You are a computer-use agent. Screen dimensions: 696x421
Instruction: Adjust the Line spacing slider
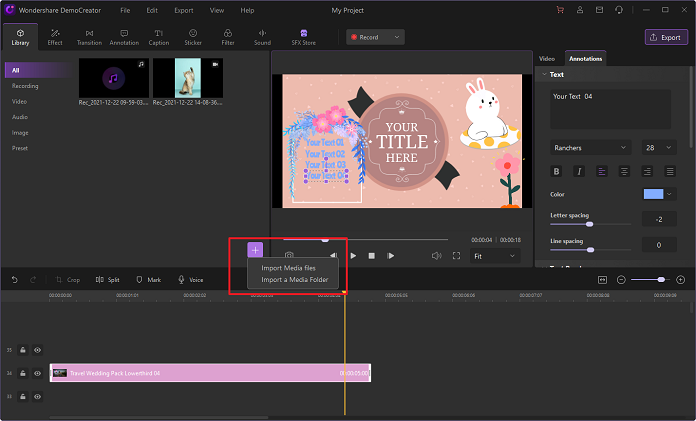[x=590, y=250]
